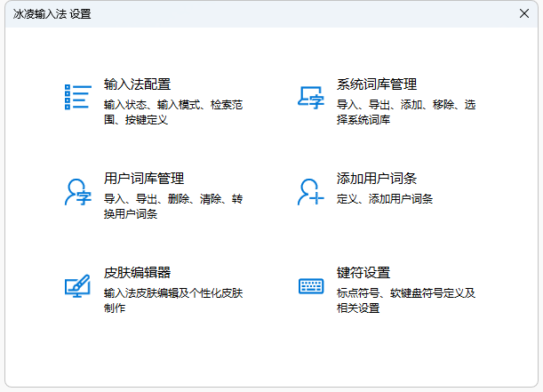The image size is (543, 392).
Task: Click the description 标点符号、软键盘符号定义及相关设置
Action: (x=405, y=300)
